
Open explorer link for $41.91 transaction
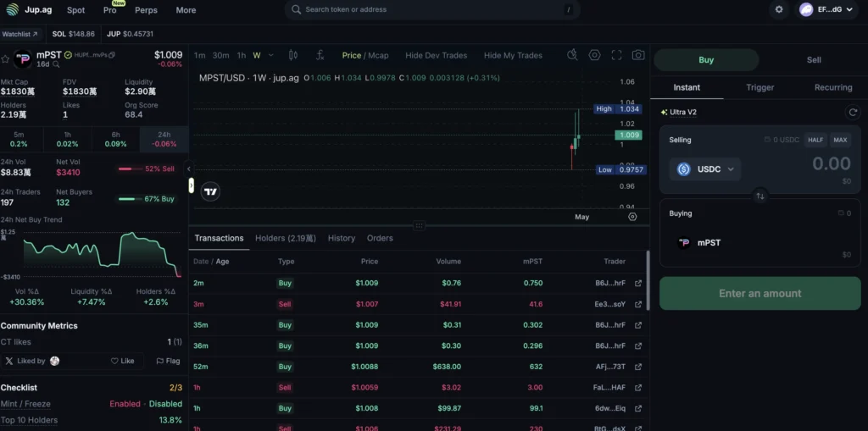point(638,304)
